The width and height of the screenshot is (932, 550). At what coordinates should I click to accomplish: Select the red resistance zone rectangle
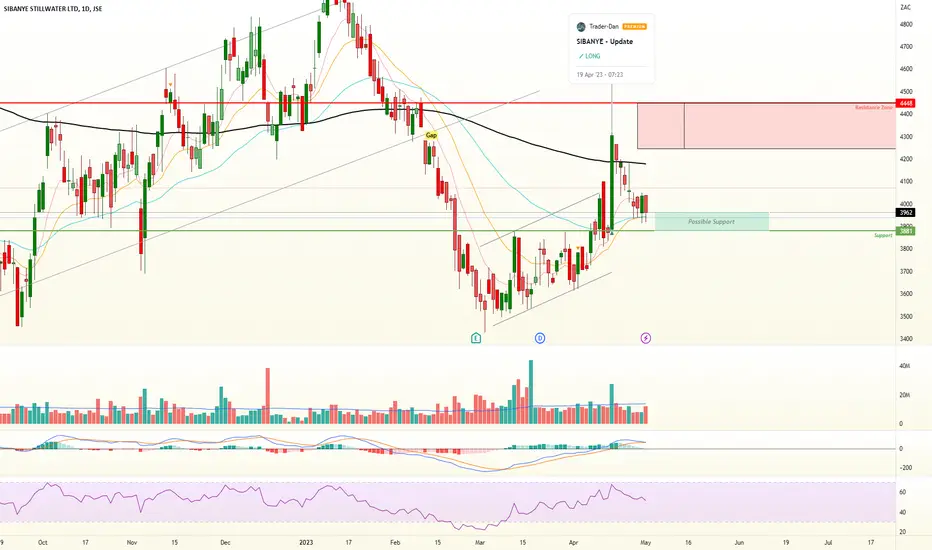tap(766, 125)
